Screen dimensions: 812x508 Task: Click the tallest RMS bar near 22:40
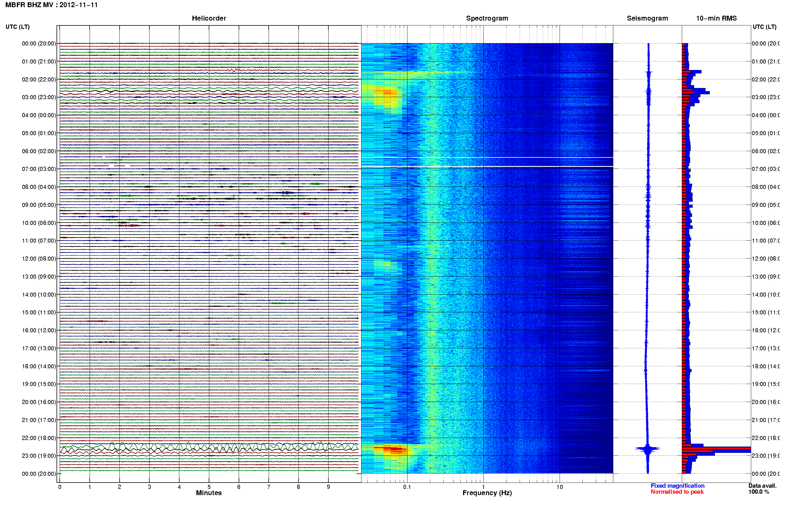[716, 449]
